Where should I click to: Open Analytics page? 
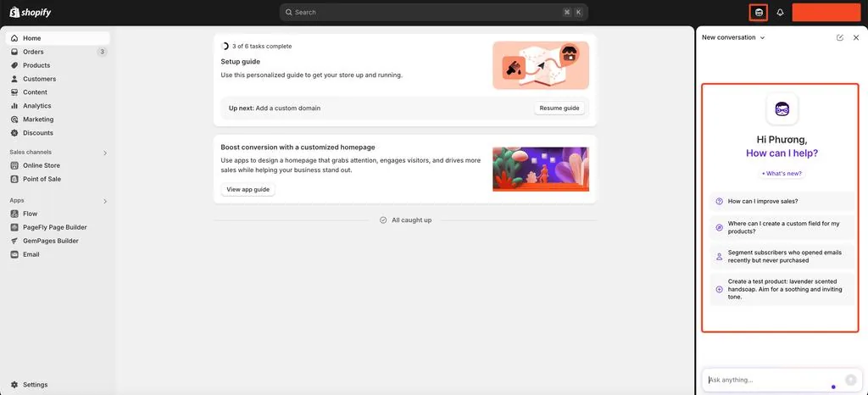[58, 106]
